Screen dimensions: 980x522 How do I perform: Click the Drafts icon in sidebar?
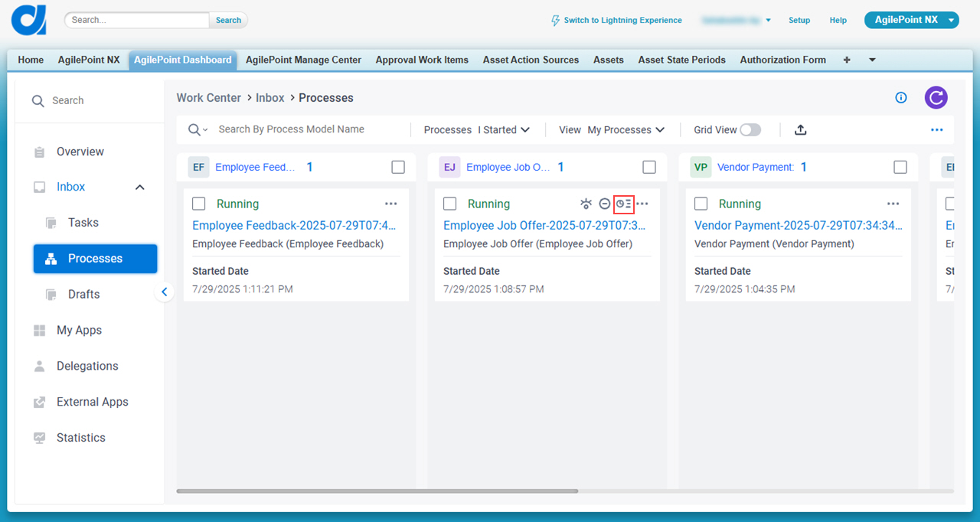[51, 295]
